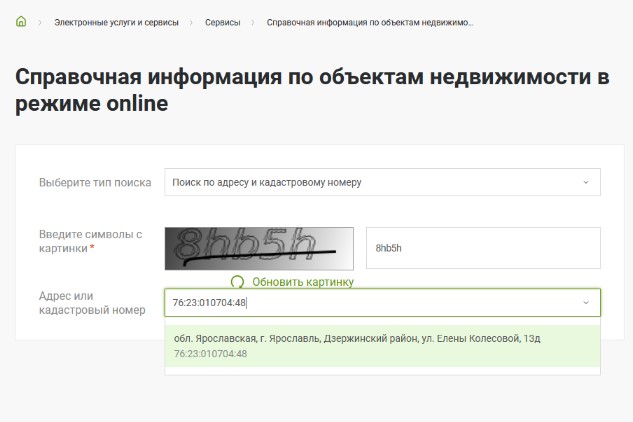Viewport: 633px width, 422px height.
Task: Click the chevron in the address field
Action: click(x=586, y=302)
